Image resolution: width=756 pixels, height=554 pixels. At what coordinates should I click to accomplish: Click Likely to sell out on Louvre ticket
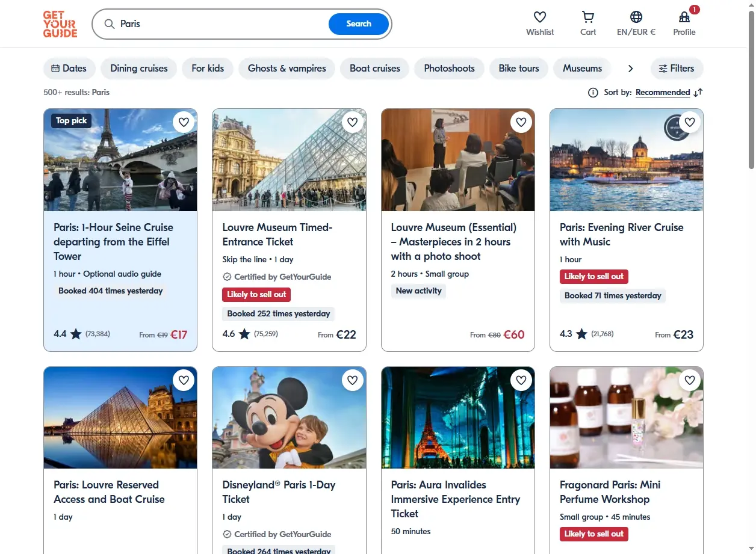pyautogui.click(x=256, y=295)
